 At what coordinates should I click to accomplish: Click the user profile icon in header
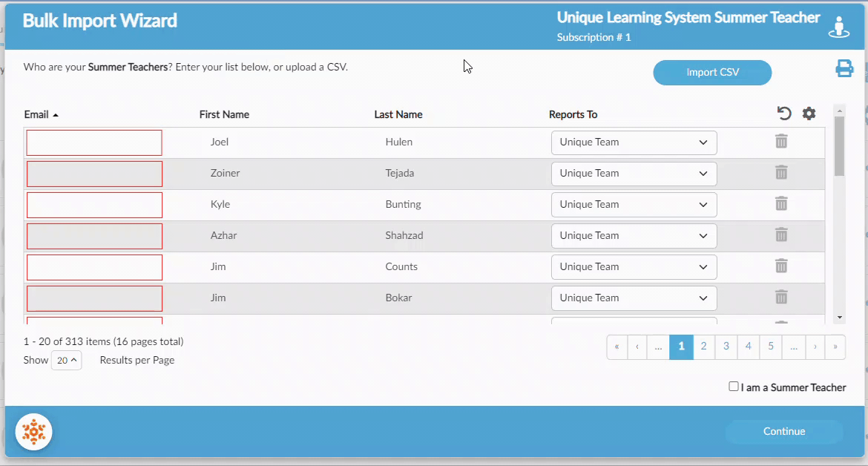tap(838, 27)
